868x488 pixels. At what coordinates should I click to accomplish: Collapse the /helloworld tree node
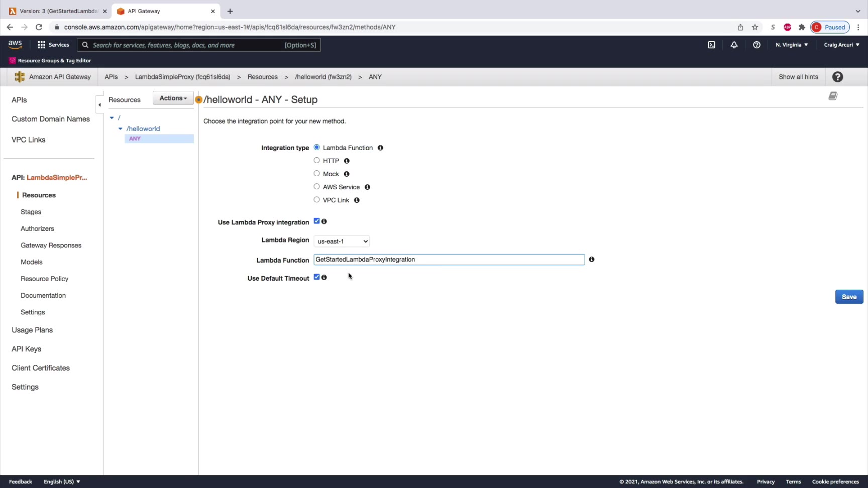pyautogui.click(x=121, y=129)
